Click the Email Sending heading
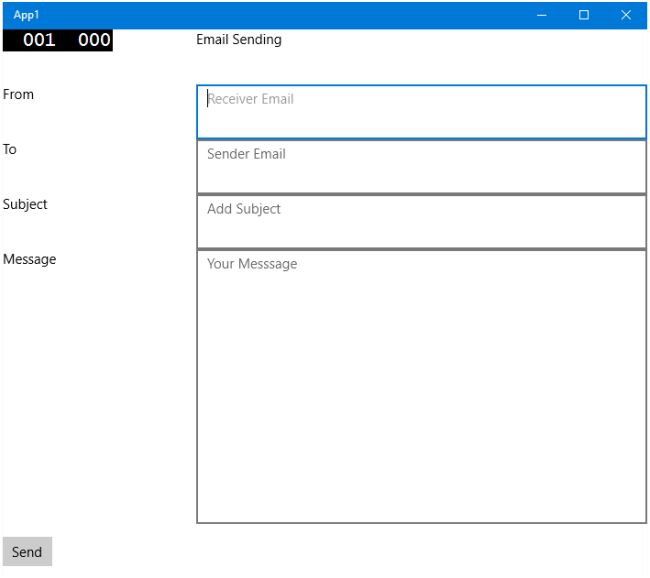Image resolution: width=650 pixels, height=578 pixels. tap(239, 39)
